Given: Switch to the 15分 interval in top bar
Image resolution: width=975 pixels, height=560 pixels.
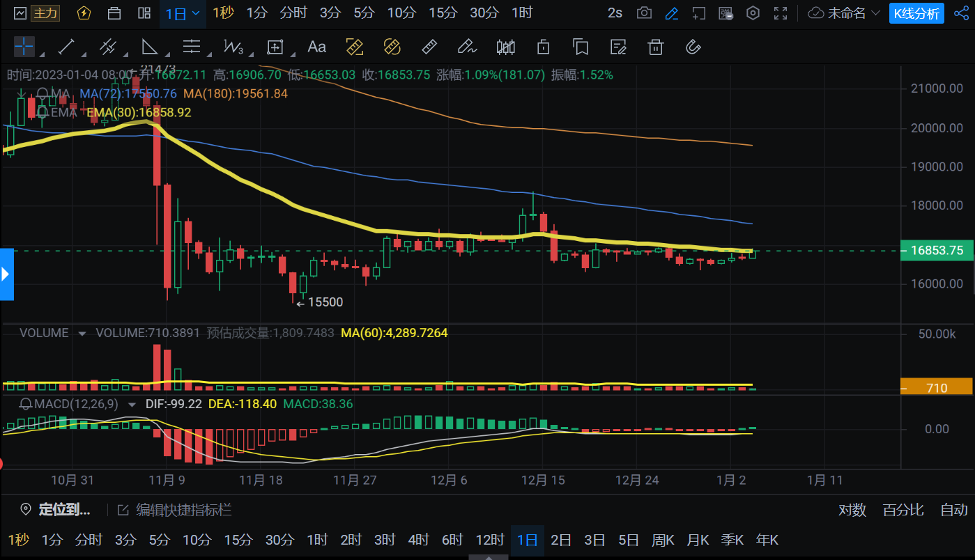Looking at the screenshot, I should (443, 13).
